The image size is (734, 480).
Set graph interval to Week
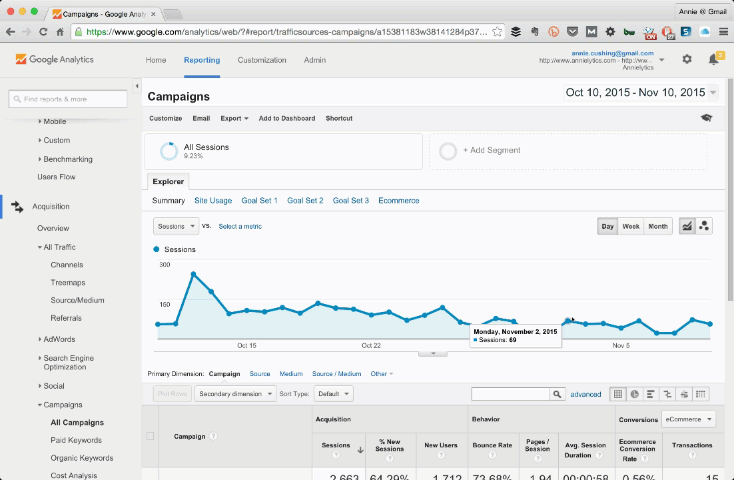pyautogui.click(x=631, y=226)
